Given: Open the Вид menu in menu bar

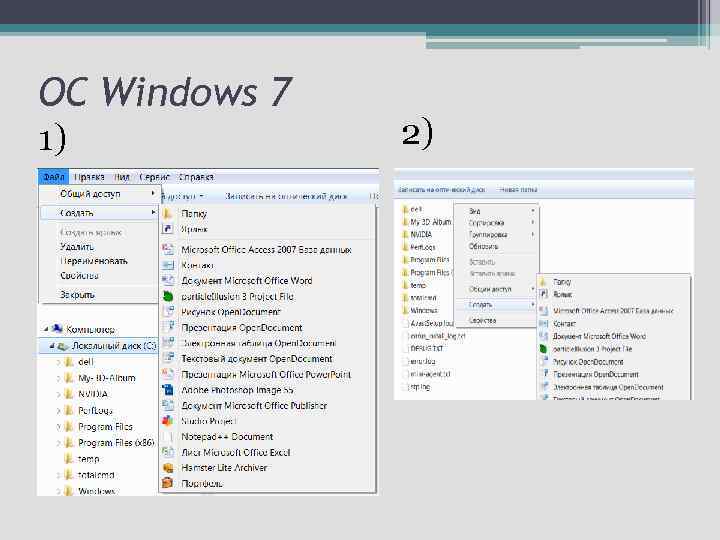Looking at the screenshot, I should point(122,177).
